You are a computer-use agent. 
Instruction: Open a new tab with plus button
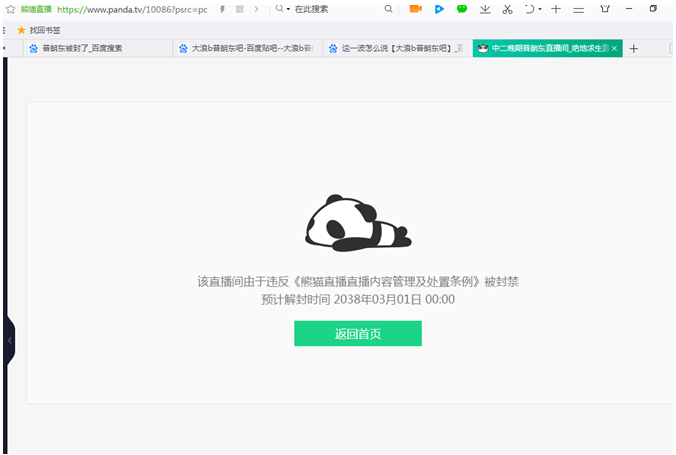point(633,49)
